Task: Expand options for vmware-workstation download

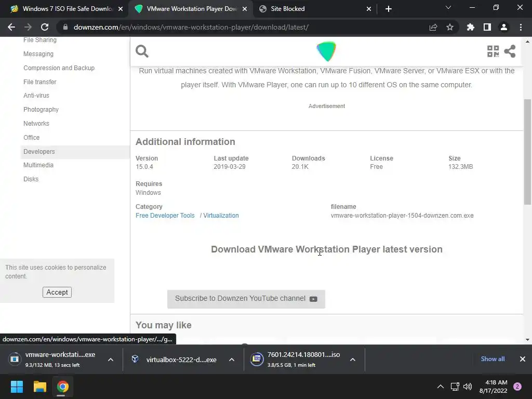Action: (x=111, y=360)
